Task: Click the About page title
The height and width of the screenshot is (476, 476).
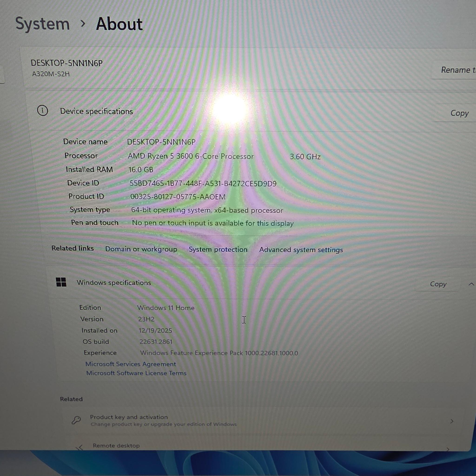Action: (x=119, y=24)
